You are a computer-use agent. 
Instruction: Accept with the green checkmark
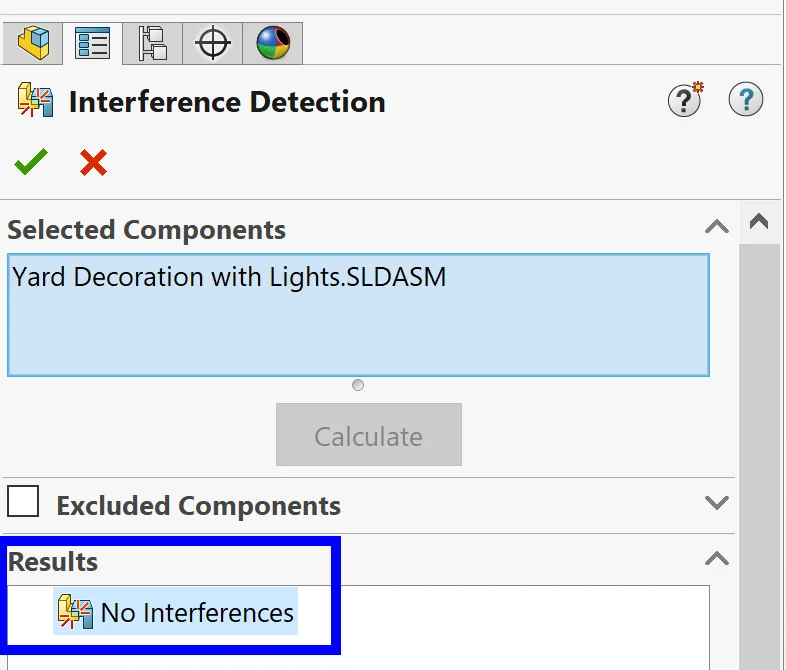(31, 162)
